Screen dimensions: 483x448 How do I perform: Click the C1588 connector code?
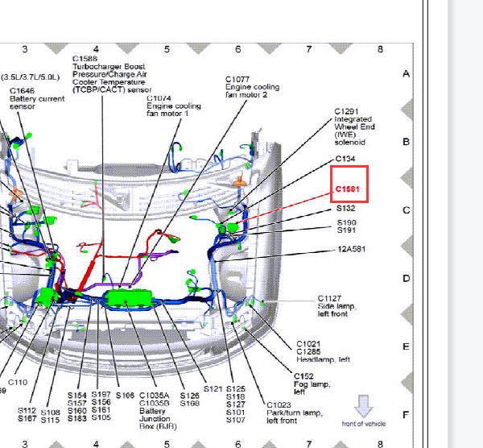[x=85, y=59]
